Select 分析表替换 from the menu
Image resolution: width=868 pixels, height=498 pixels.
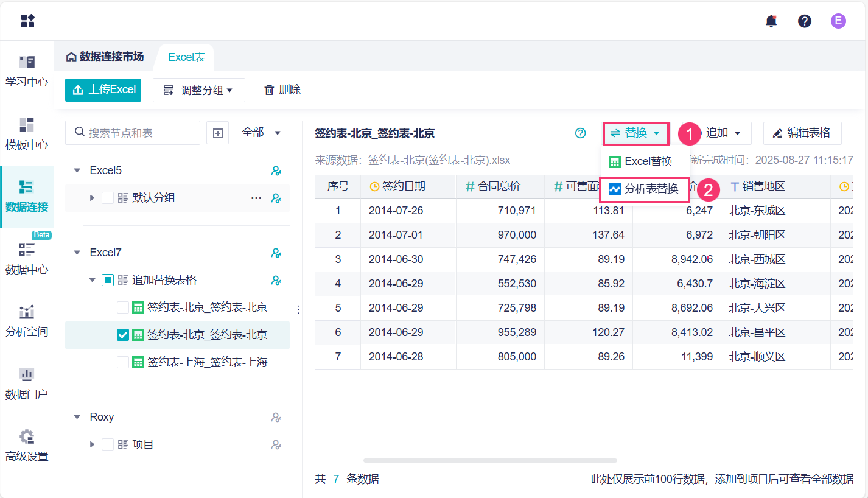(x=645, y=189)
